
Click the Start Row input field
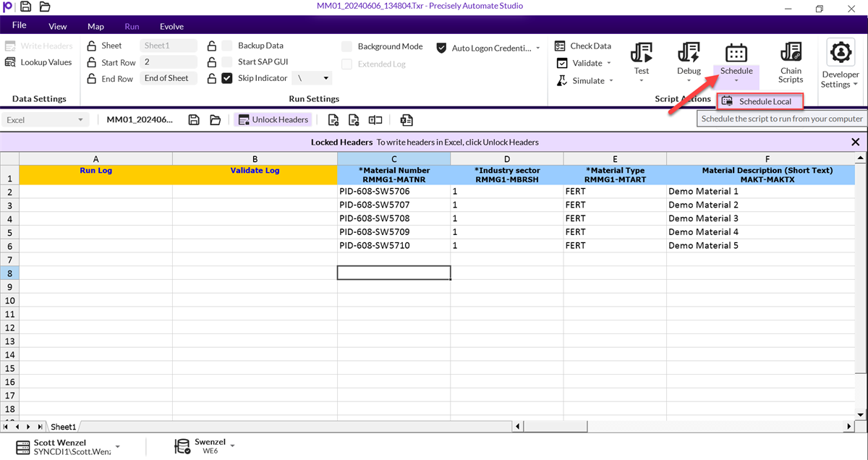coord(169,62)
